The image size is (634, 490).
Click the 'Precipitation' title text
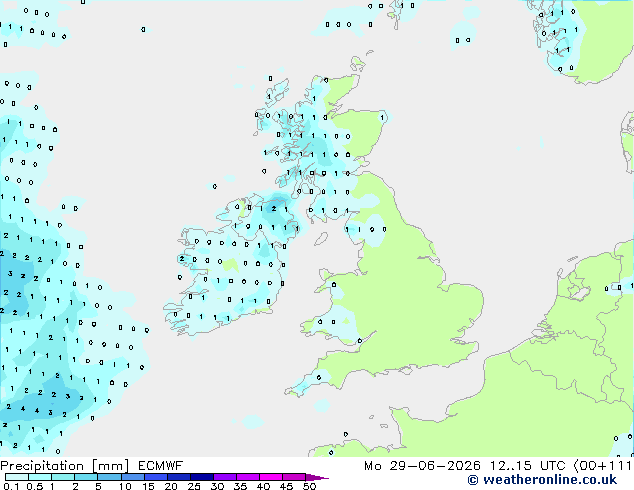tap(42, 466)
